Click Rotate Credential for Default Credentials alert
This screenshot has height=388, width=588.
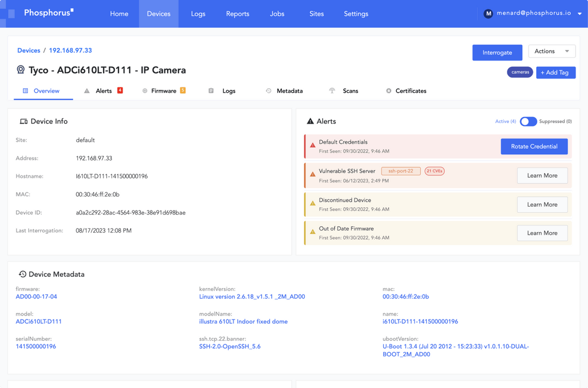(534, 146)
